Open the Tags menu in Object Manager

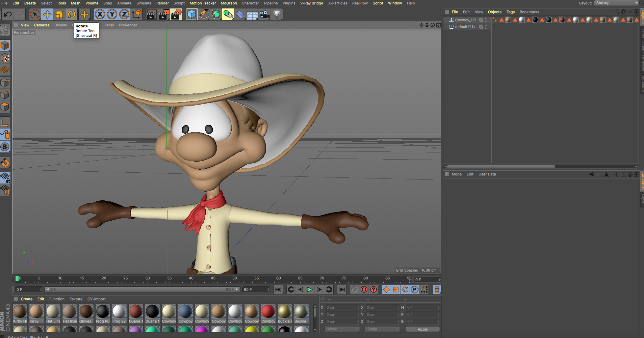tap(510, 12)
